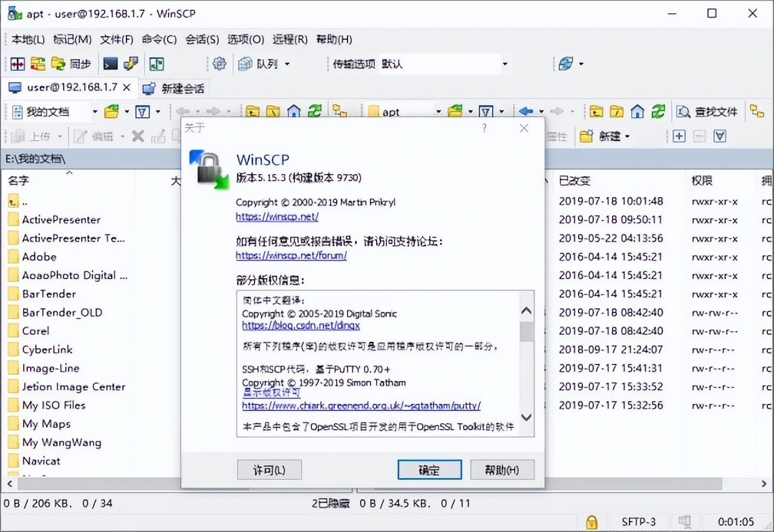Viewport: 774px width, 532px height.
Task: Go to remote panel parent directory icon
Action: pos(596,111)
